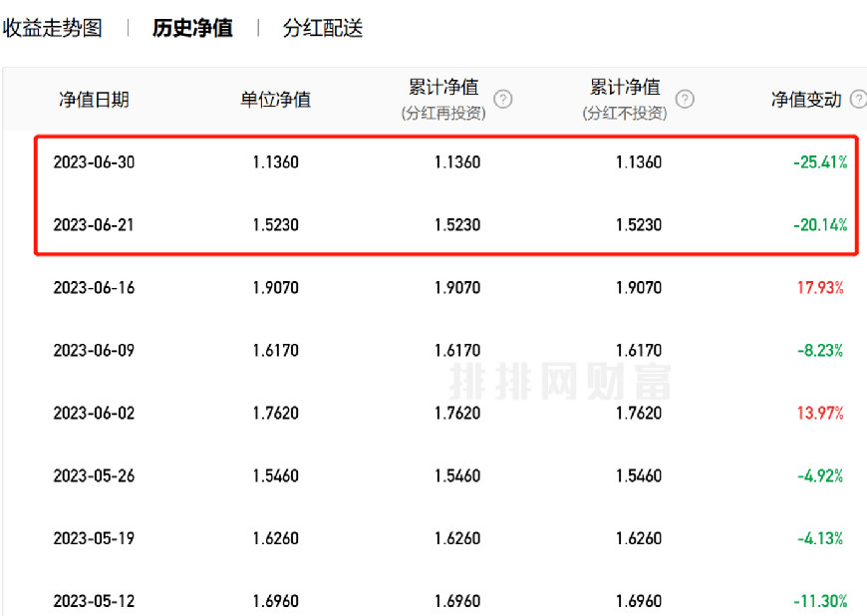Select the date 2023-06-02
Image resolution: width=867 pixels, height=616 pixels.
click(94, 413)
